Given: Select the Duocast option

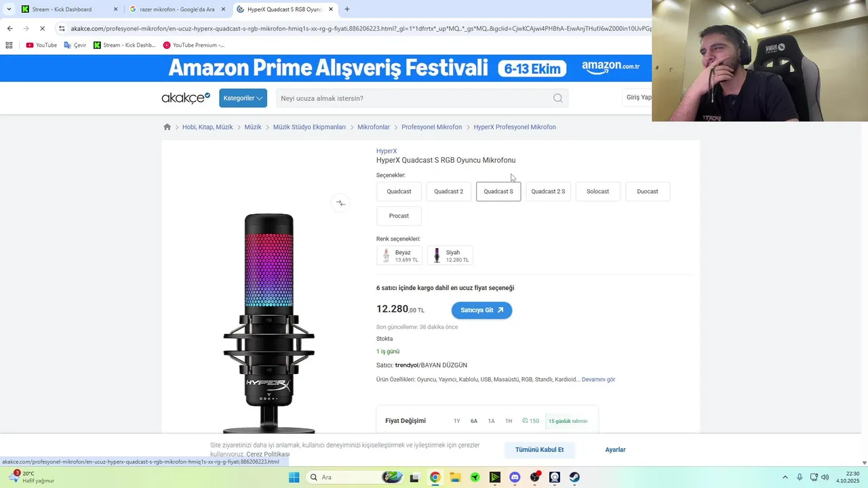Looking at the screenshot, I should click(648, 191).
